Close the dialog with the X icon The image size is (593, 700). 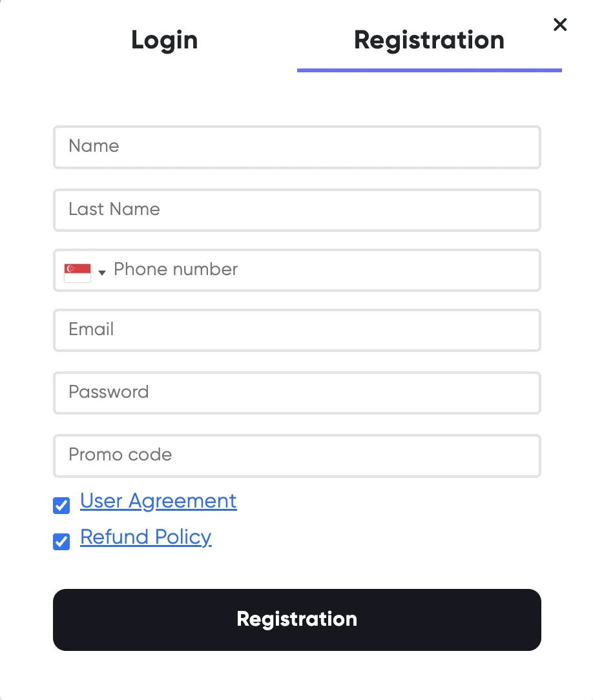tap(560, 25)
